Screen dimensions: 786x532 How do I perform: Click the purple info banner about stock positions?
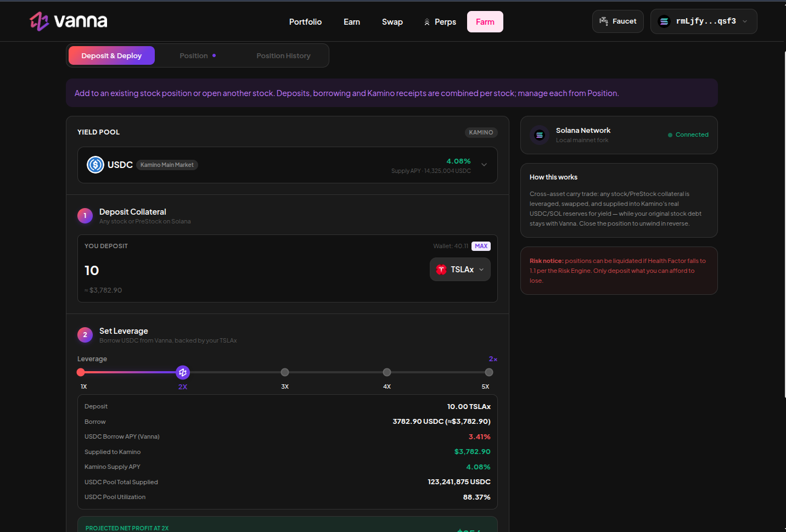pyautogui.click(x=392, y=93)
